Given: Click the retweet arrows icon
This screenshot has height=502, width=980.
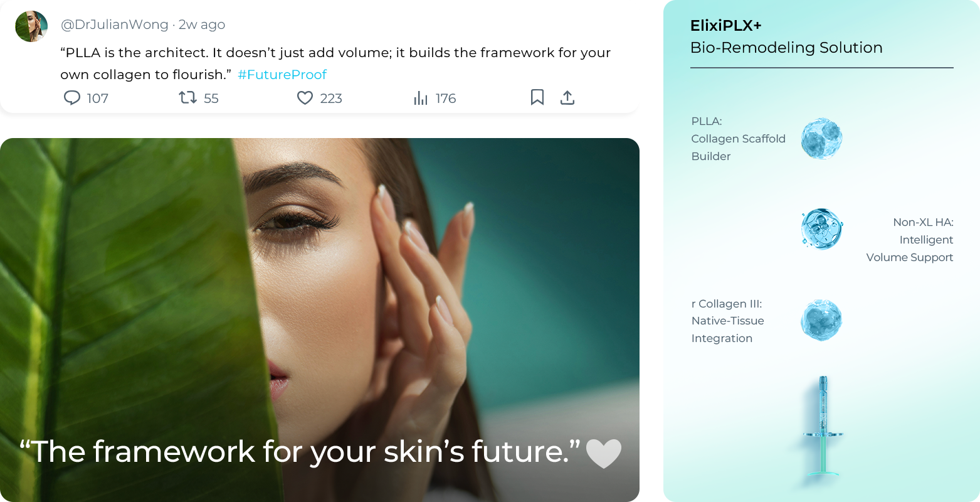Looking at the screenshot, I should (x=187, y=97).
